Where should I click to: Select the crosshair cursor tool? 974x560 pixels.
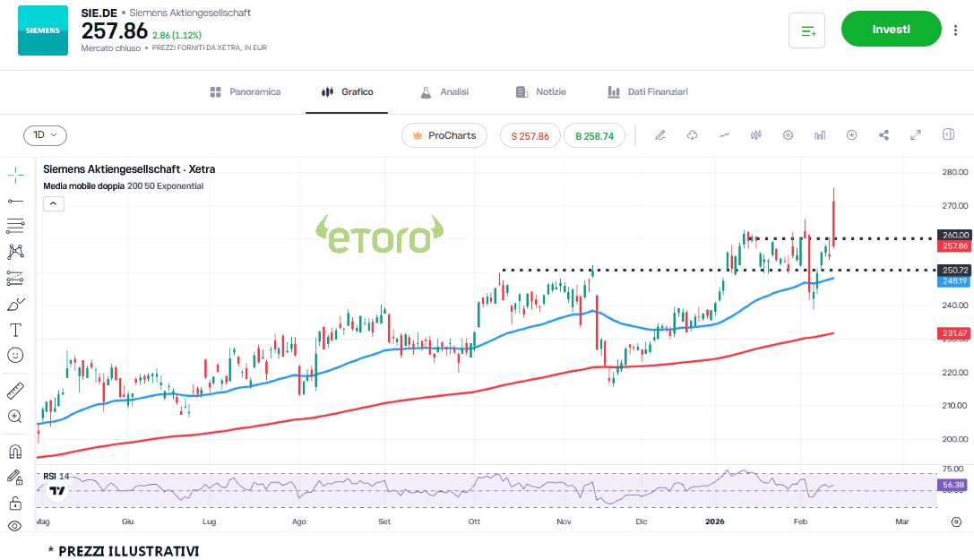(15, 174)
